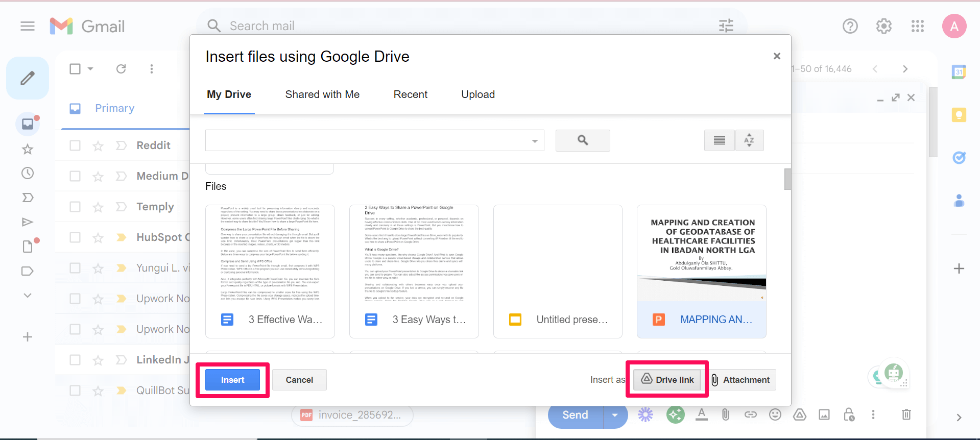Star the Medium email
The height and width of the screenshot is (440, 980).
pos(98,177)
